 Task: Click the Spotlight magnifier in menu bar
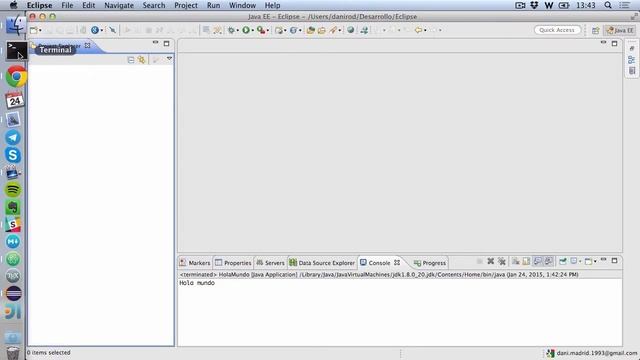(x=608, y=5)
